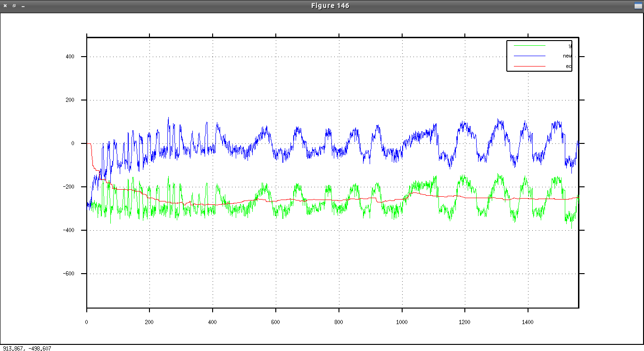
Task: Toggle the green 'y' legend line
Action: click(529, 46)
